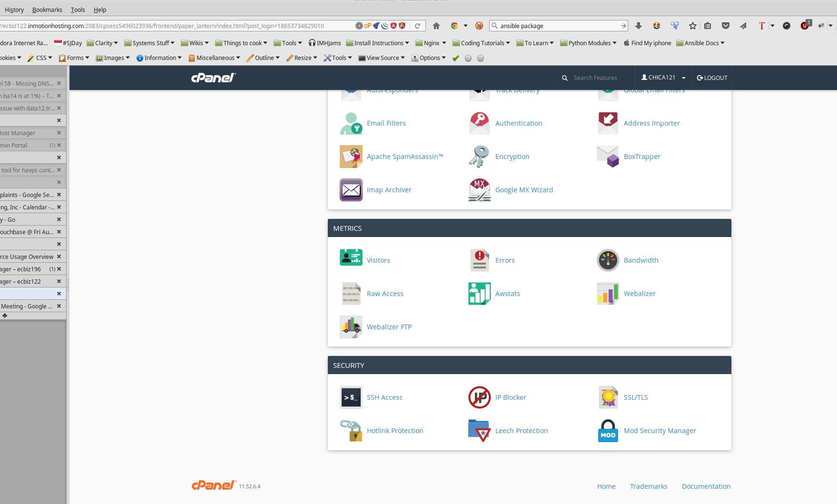
Task: Open the Google MX Wizard link
Action: 524,190
